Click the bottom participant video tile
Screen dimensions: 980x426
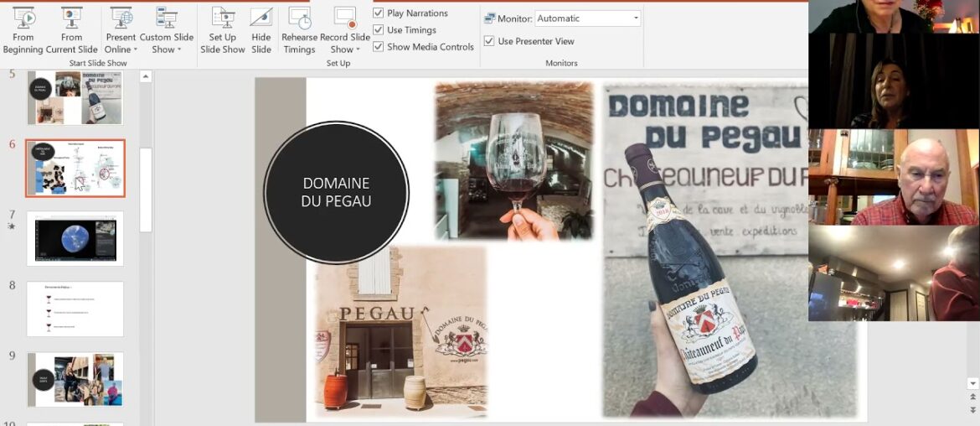click(x=894, y=273)
